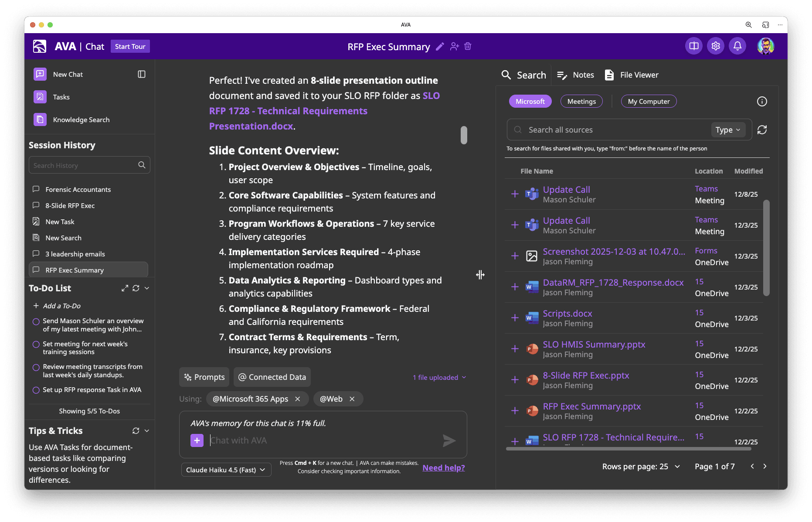Viewport: 812px width, 522px height.
Task: Open the Prompts button
Action: coord(204,377)
